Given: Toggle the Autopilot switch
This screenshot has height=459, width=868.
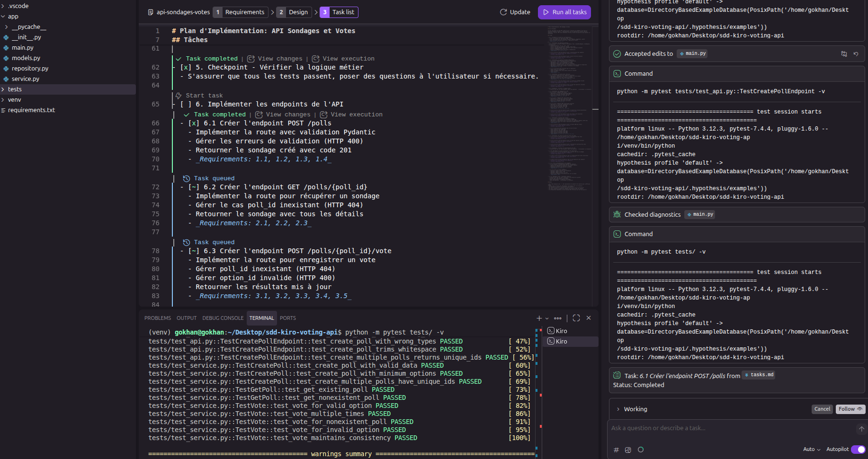Looking at the screenshot, I should tap(858, 450).
